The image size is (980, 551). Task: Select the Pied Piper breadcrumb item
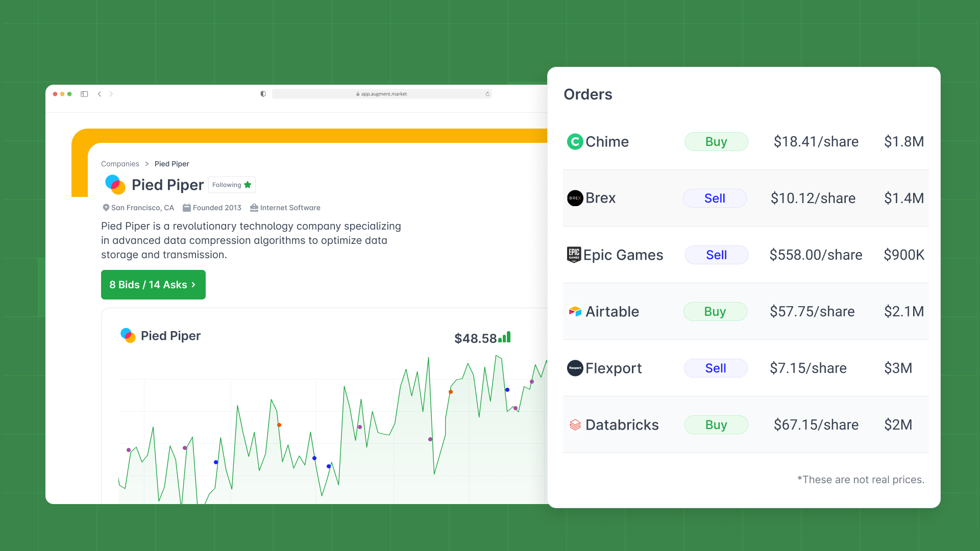(171, 164)
